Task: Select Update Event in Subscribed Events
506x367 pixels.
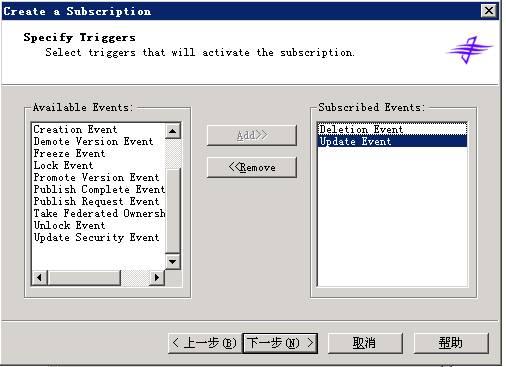Action: pyautogui.click(x=392, y=141)
